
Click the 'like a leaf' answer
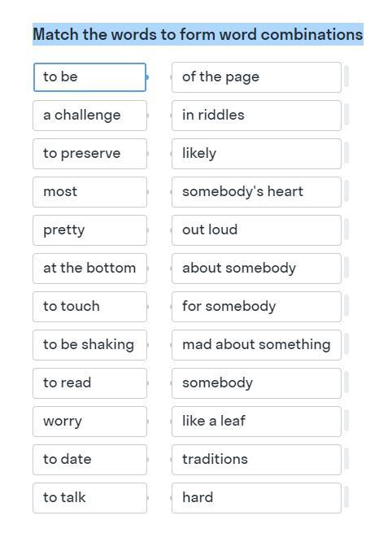click(256, 422)
